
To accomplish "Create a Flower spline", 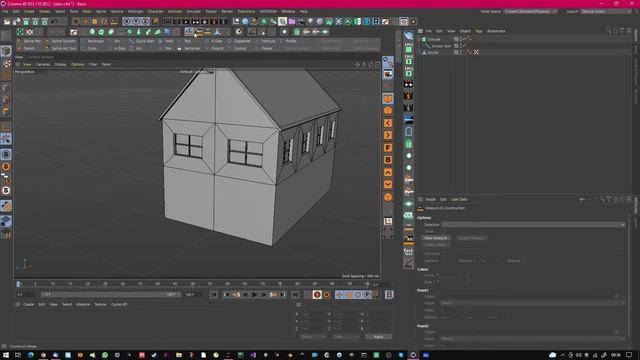I will (264, 49).
